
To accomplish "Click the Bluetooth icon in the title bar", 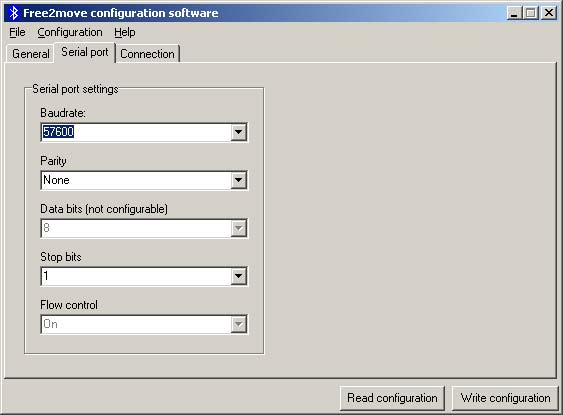I will coord(14,13).
